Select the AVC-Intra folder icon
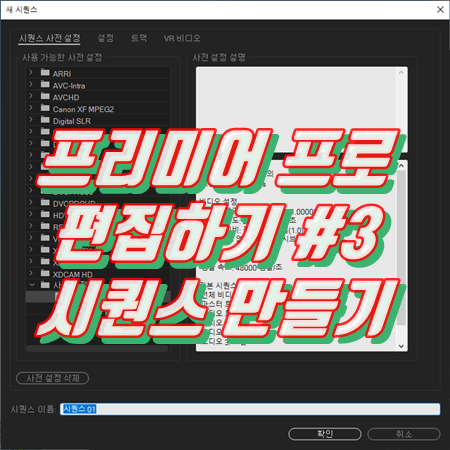 [45, 84]
